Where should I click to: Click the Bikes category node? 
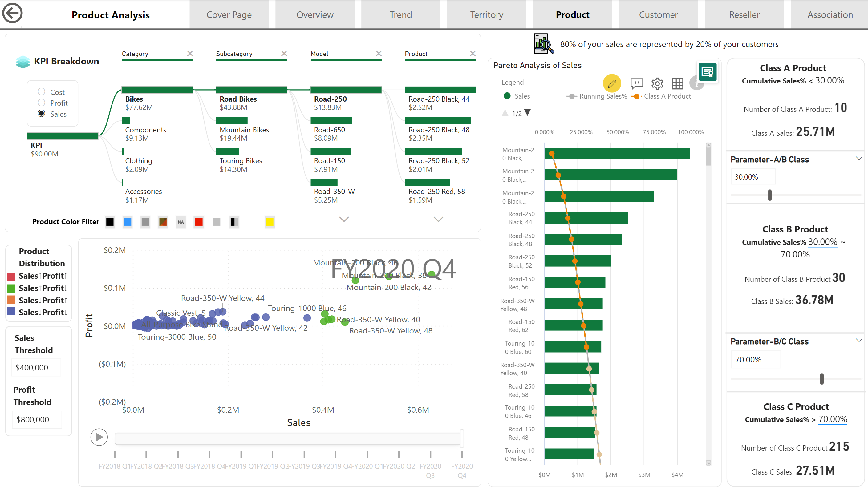click(x=157, y=90)
